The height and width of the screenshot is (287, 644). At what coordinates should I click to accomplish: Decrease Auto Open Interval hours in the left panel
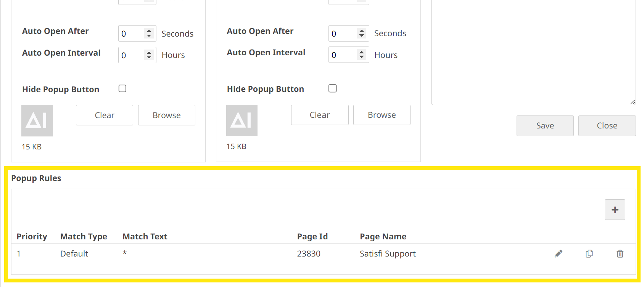point(149,58)
